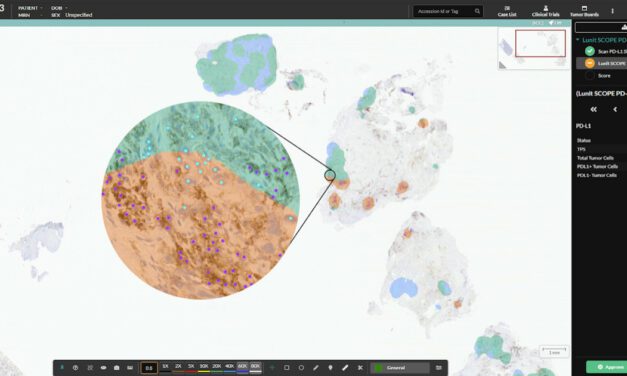Click the first teal icon in the bottom toolbar

pyautogui.click(x=62, y=368)
